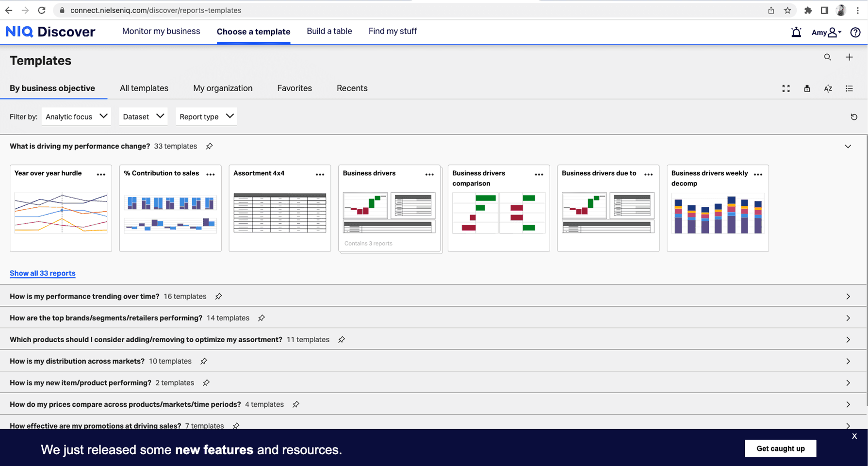Open the Dataset filter dropdown

pos(143,116)
